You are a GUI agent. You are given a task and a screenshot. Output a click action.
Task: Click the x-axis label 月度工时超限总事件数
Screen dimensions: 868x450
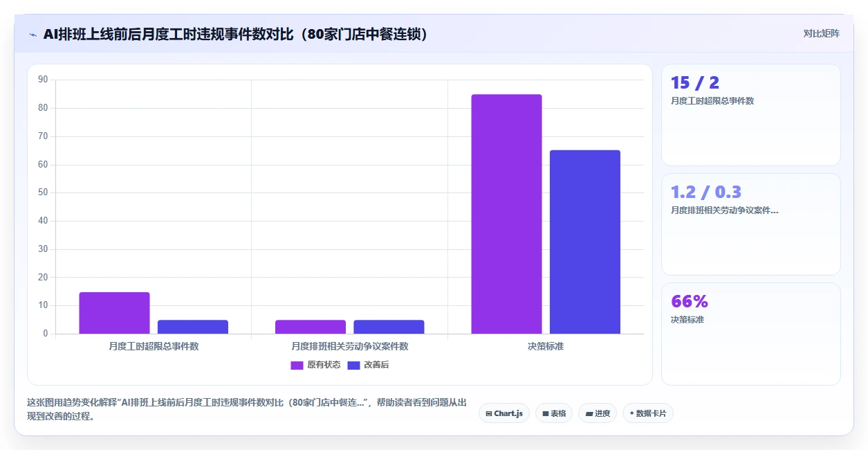point(154,346)
